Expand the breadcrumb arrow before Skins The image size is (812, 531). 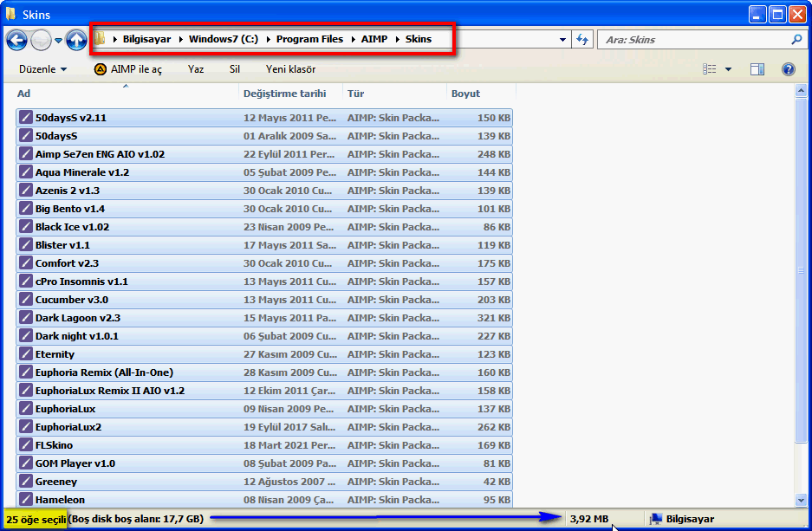[397, 39]
